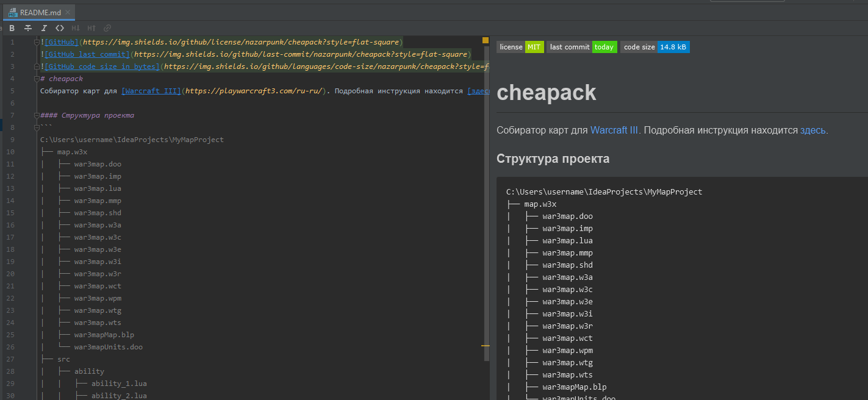Close the README.md tab
Screen dimensions: 868x400
click(67, 12)
